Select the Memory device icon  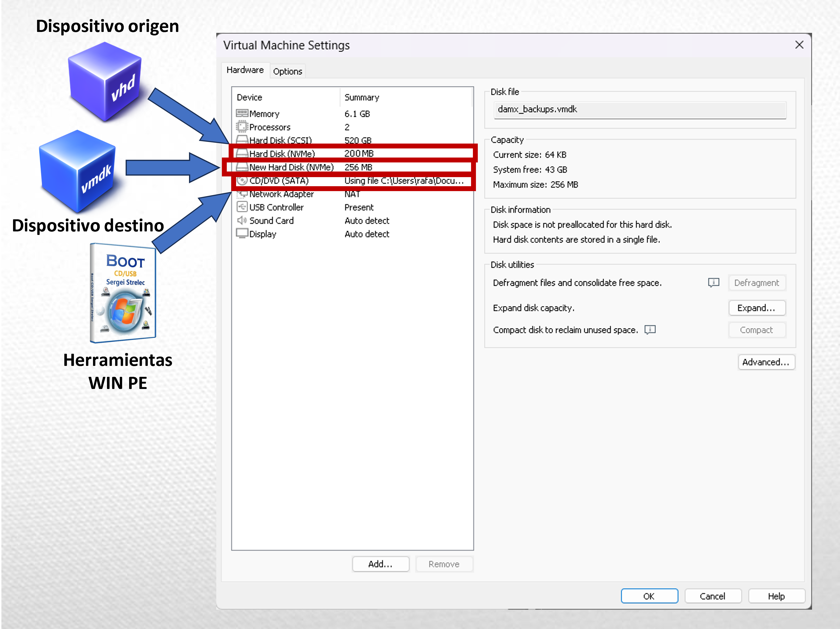click(x=242, y=113)
